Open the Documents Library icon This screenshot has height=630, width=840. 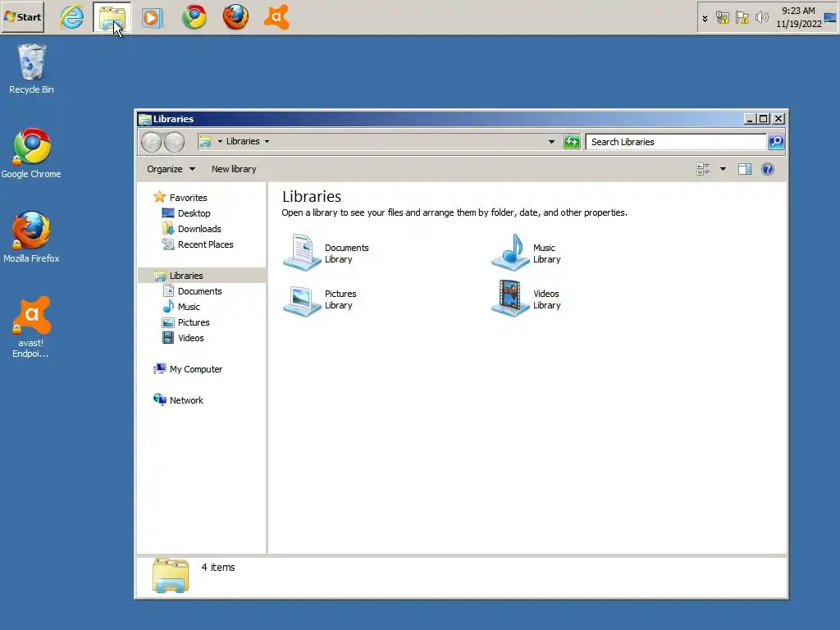[302, 253]
